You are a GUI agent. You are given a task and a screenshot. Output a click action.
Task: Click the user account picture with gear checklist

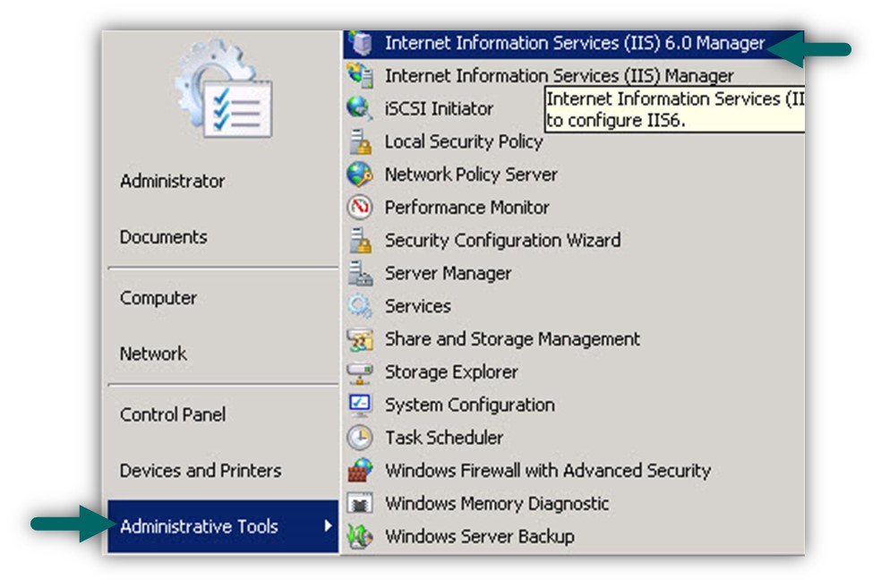224,89
